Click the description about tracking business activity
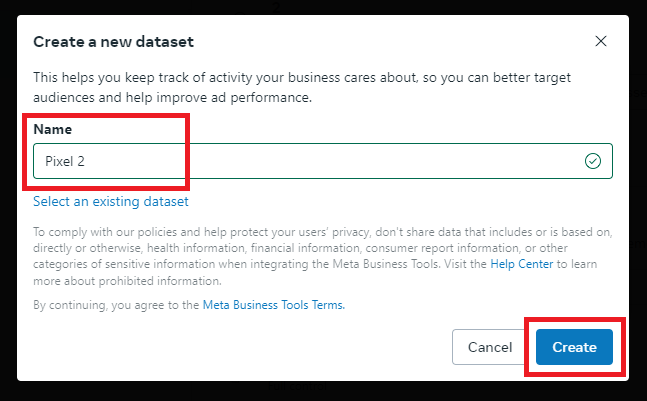Viewport: 647px width, 401px height. [x=302, y=87]
